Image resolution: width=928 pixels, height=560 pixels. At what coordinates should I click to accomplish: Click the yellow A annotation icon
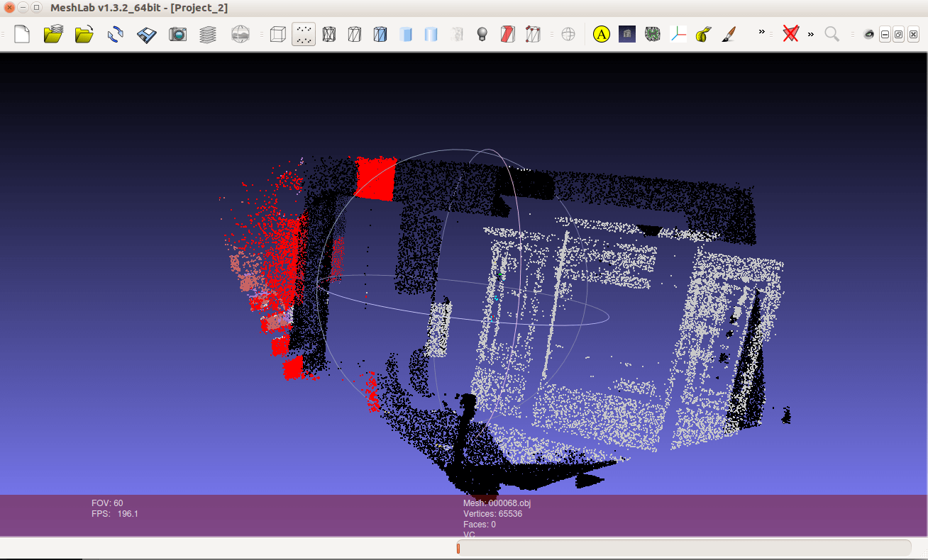point(602,34)
